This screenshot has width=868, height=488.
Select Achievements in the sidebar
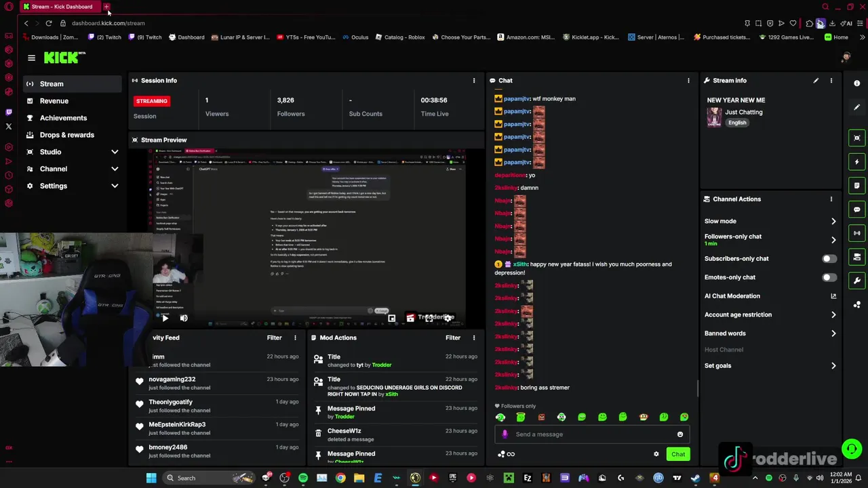[72, 118]
